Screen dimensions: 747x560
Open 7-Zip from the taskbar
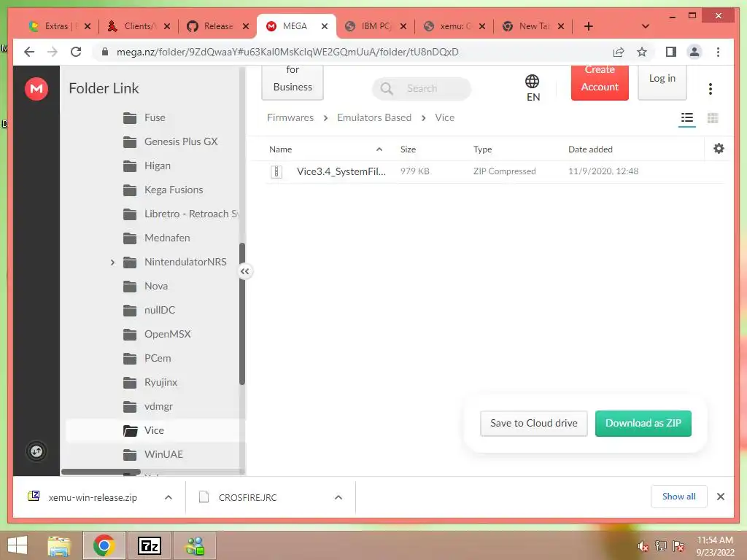pos(149,545)
